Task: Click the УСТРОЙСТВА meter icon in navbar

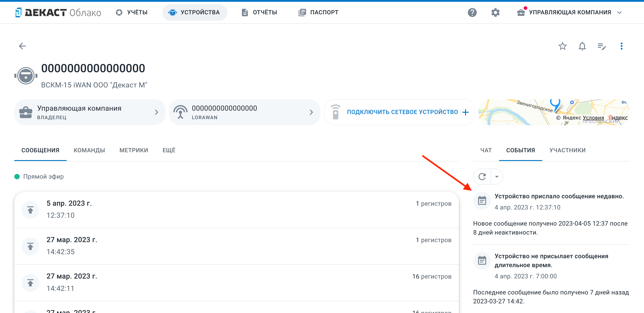Action: (172, 12)
